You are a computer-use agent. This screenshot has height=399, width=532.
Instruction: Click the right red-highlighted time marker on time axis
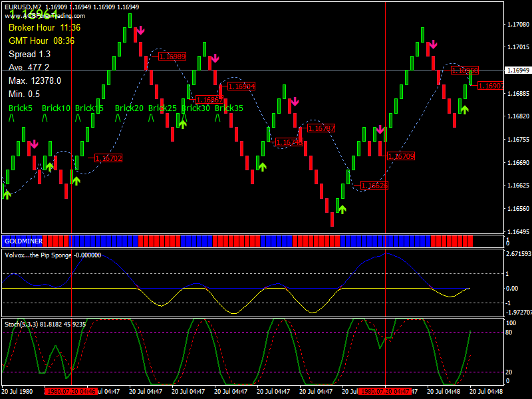coord(385,392)
